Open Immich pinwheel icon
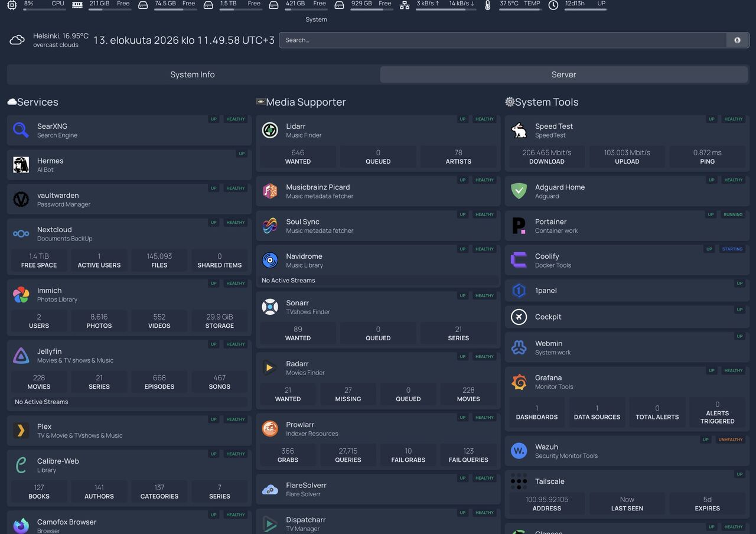 pyautogui.click(x=21, y=295)
